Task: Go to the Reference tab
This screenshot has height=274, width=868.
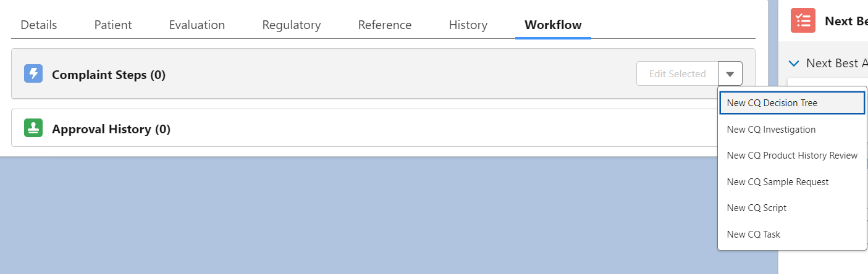Action: tap(385, 25)
